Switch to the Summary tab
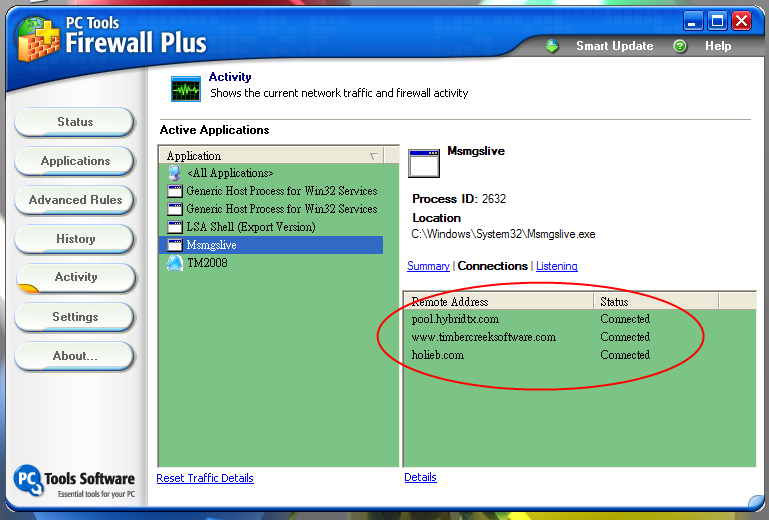769x520 pixels. (x=428, y=266)
